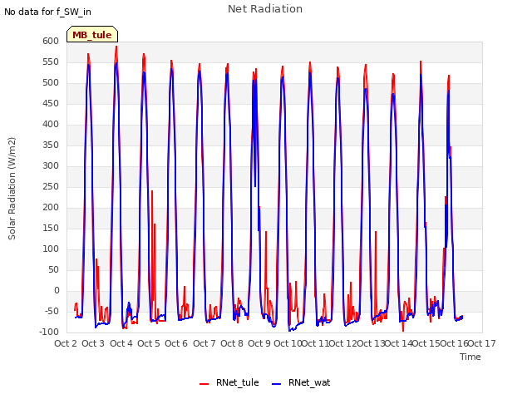Click the 250 y-axis tick label
The width and height of the screenshot is (532, 399).
tap(51, 186)
